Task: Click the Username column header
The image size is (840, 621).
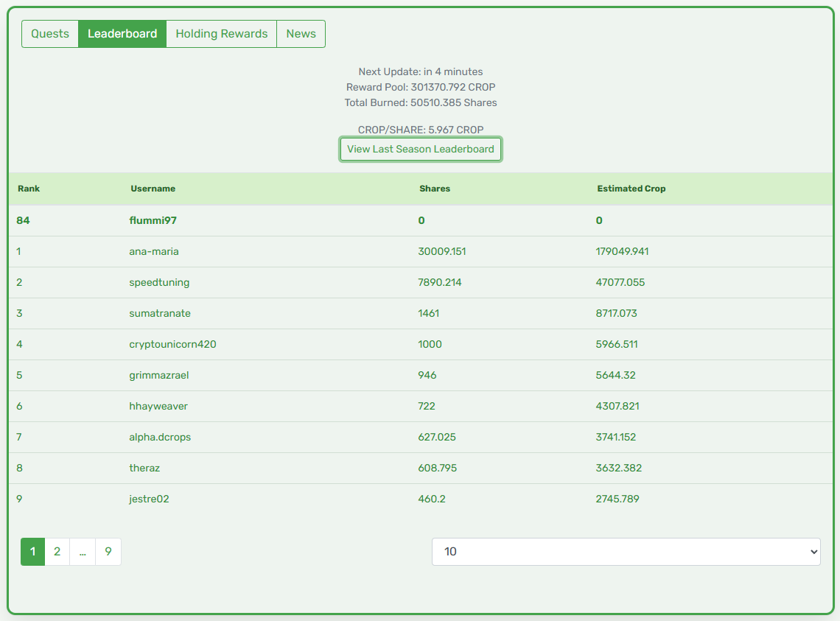Action: pos(153,189)
